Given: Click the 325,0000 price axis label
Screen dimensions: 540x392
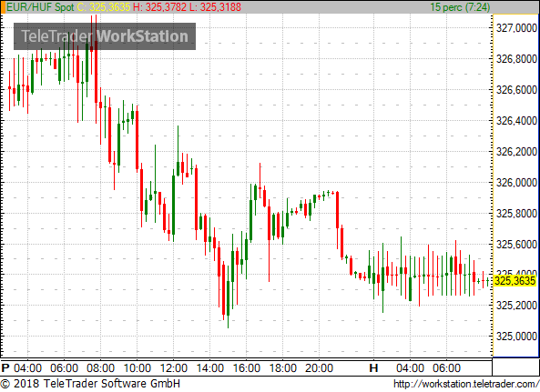Looking at the screenshot, I should click(516, 337).
